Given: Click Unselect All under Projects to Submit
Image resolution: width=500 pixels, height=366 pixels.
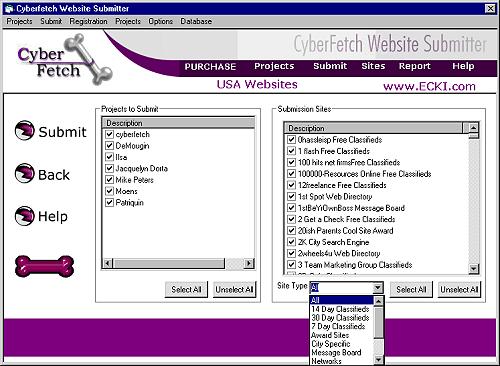Looking at the screenshot, I should [234, 289].
